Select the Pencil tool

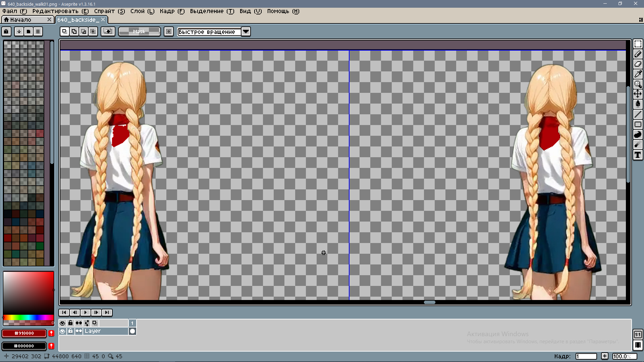pyautogui.click(x=638, y=54)
